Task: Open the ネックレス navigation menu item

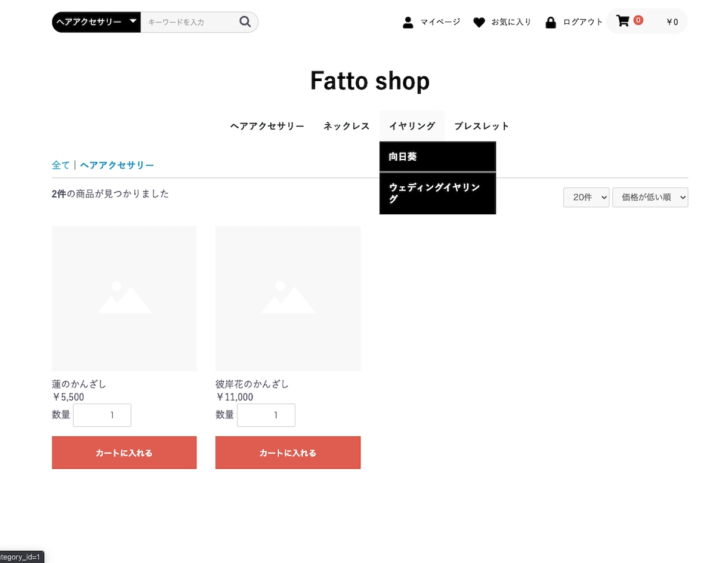Action: click(347, 126)
